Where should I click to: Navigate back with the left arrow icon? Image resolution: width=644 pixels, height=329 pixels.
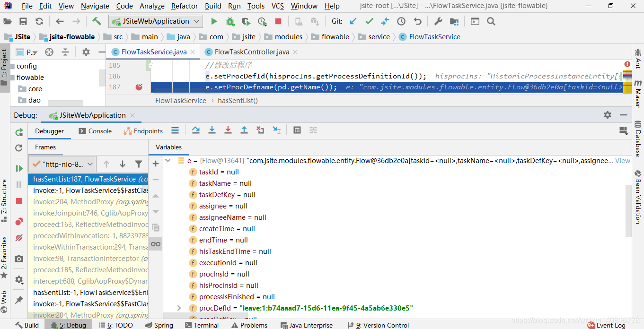pos(60,21)
